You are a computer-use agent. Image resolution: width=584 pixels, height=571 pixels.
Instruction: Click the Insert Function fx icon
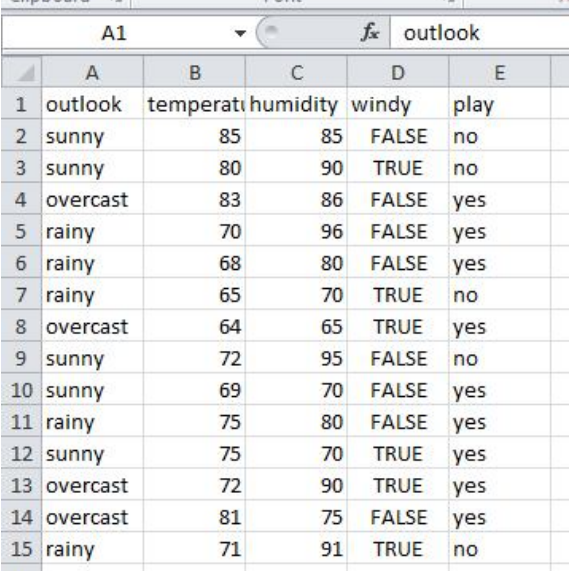point(370,33)
